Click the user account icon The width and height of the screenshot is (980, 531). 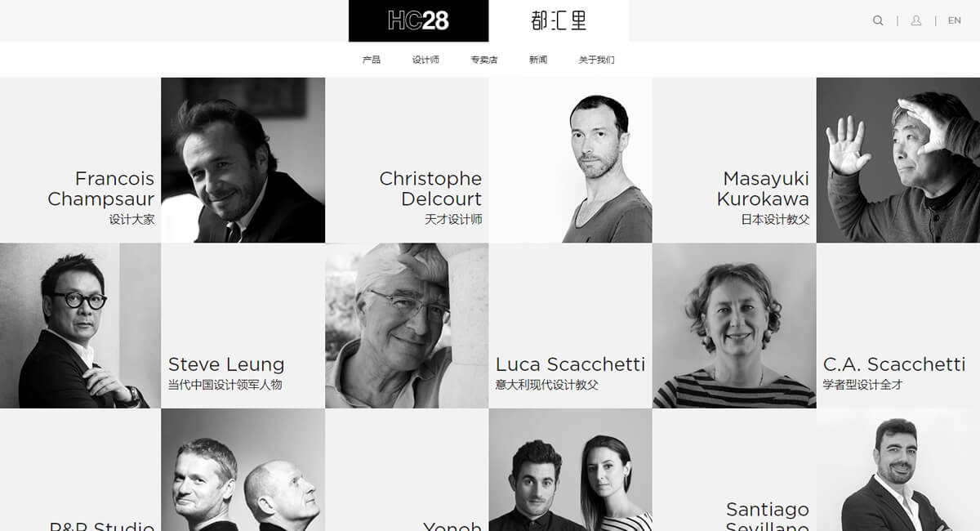(916, 20)
